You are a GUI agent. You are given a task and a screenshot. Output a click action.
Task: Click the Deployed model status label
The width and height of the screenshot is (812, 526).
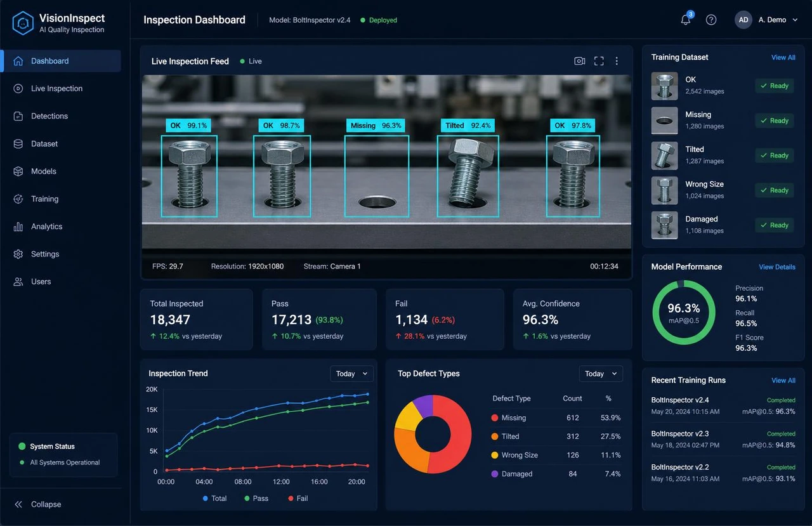[379, 20]
